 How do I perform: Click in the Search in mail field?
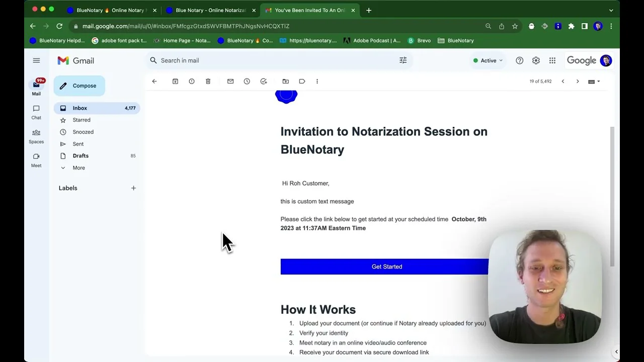click(272, 61)
